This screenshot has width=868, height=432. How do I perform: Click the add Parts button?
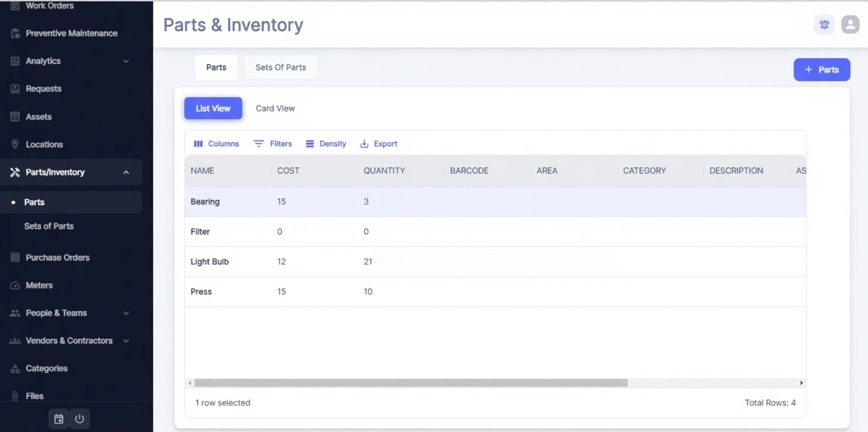[821, 70]
